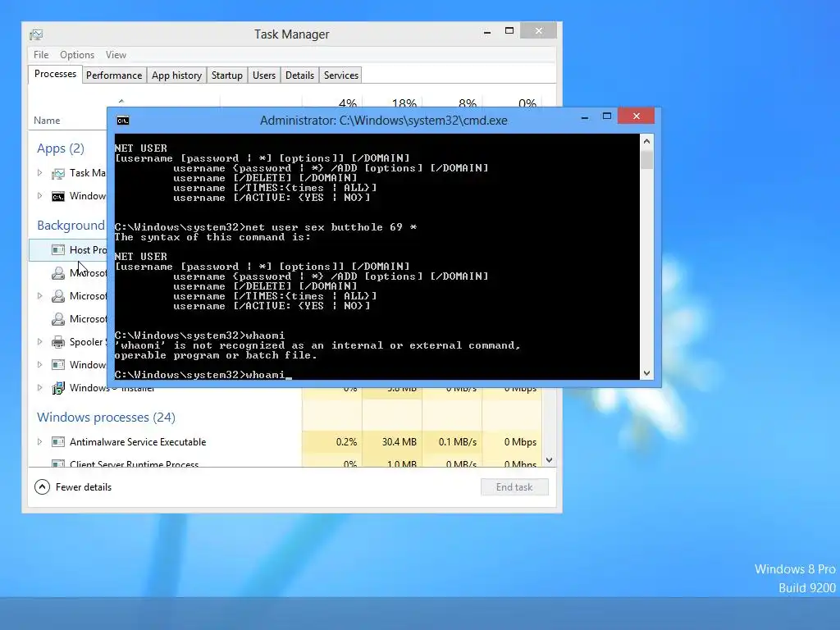Select the Processes tab
The height and width of the screenshot is (630, 840).
[x=55, y=74]
